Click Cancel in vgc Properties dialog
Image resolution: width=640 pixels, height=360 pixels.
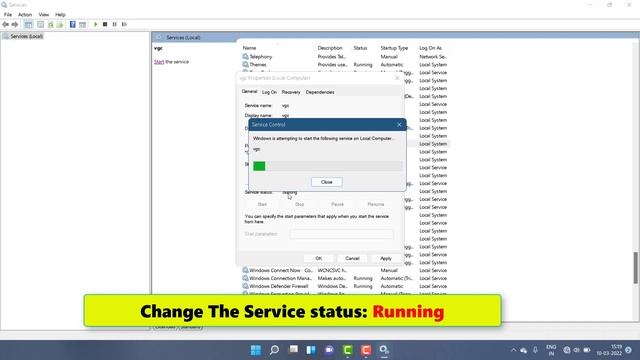click(352, 258)
